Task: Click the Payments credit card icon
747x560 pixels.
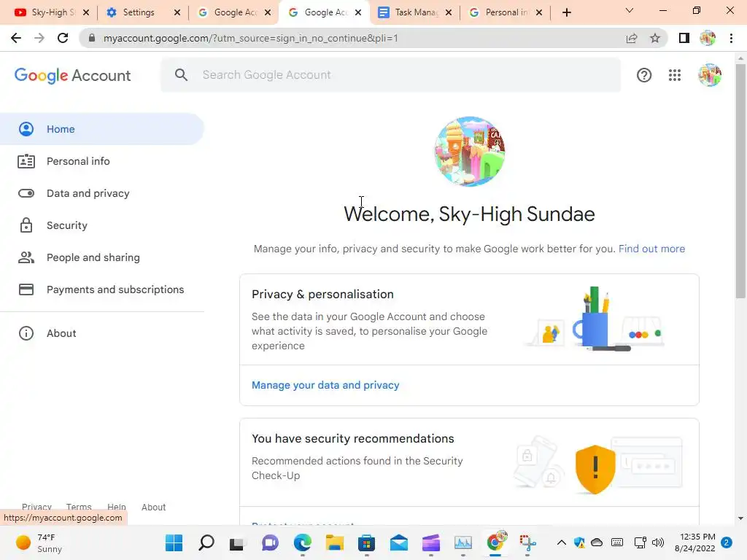Action: click(x=26, y=289)
